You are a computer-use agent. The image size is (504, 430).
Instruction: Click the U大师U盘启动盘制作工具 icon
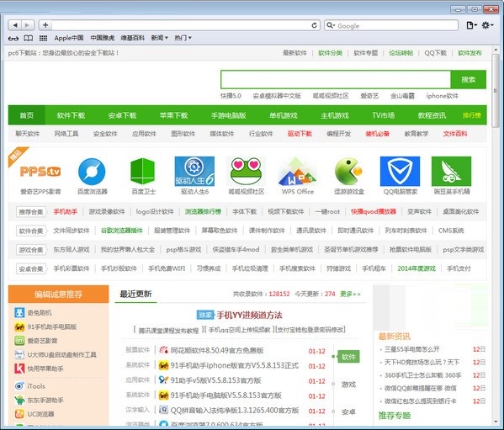click(x=19, y=354)
